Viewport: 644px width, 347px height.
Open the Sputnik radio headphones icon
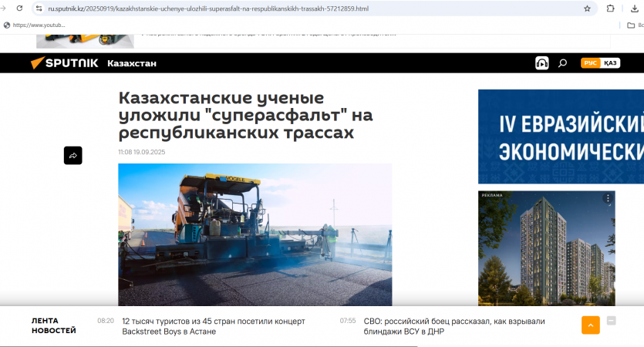tap(541, 62)
